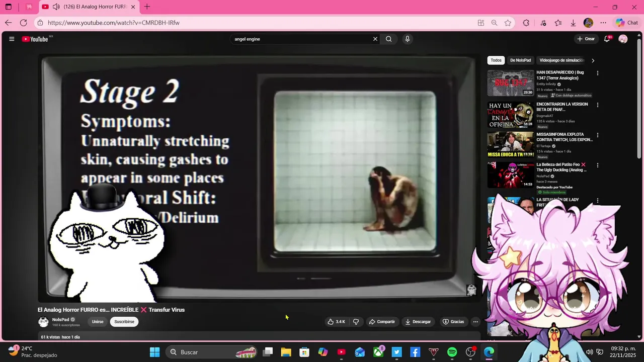The height and width of the screenshot is (362, 644).
Task: Open the favorites list
Action: coord(558,23)
